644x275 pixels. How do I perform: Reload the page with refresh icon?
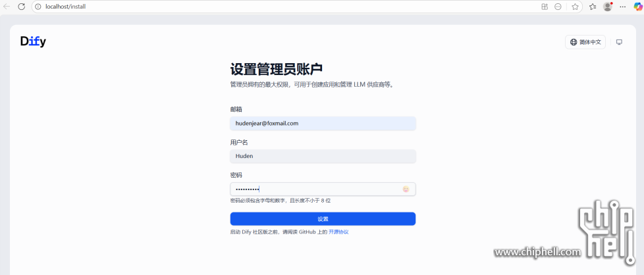click(x=21, y=7)
